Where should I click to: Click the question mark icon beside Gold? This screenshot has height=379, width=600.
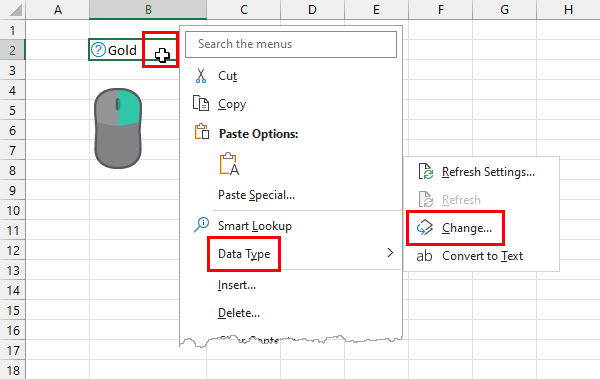tap(98, 50)
